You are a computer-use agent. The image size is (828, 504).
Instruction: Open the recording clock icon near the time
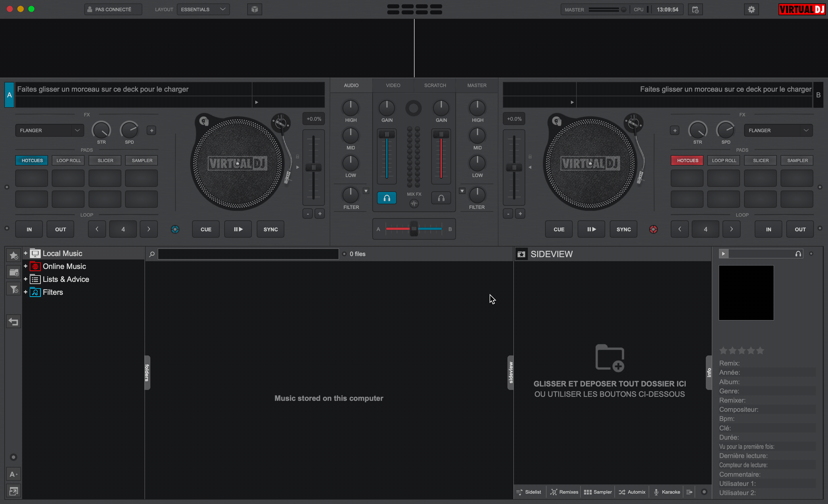pyautogui.click(x=695, y=10)
